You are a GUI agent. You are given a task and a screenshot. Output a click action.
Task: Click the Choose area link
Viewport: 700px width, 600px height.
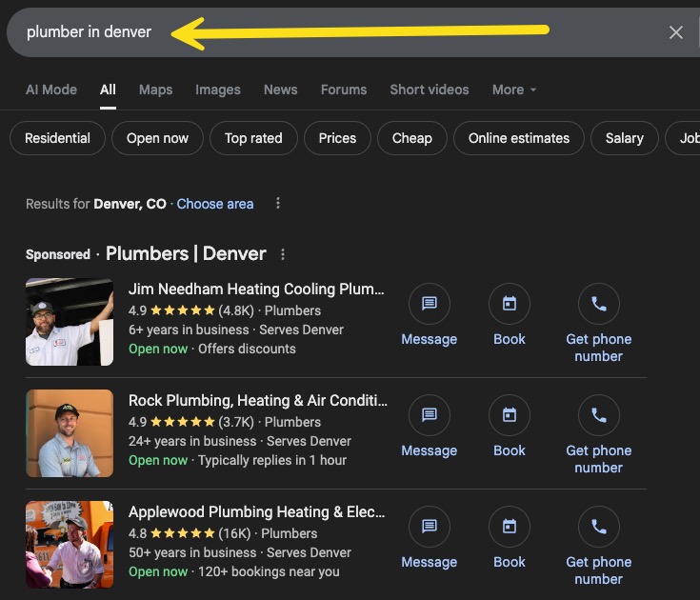pos(215,204)
